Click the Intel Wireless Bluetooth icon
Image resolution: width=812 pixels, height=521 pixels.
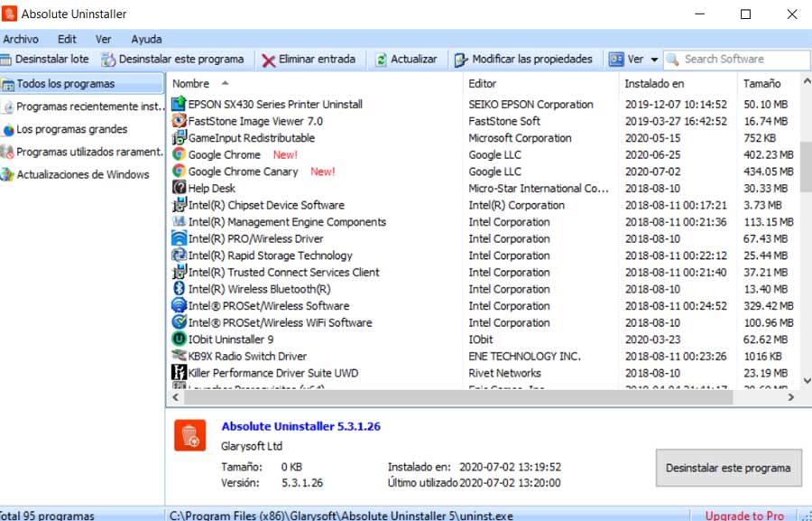(x=179, y=289)
